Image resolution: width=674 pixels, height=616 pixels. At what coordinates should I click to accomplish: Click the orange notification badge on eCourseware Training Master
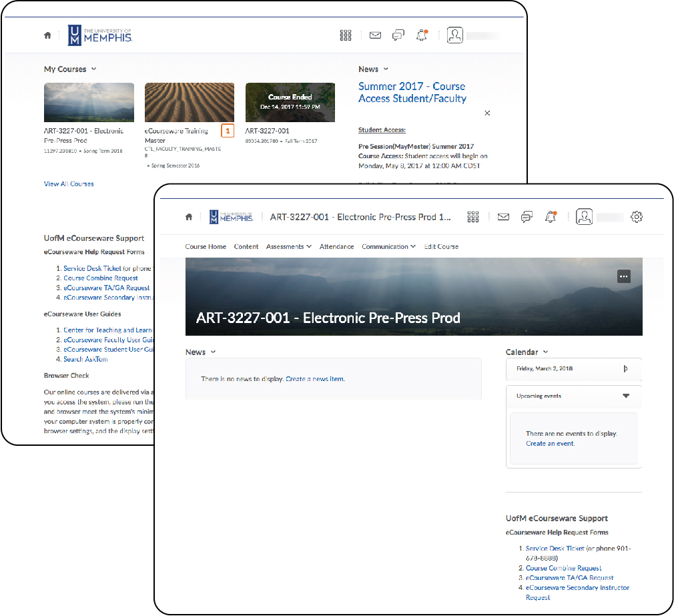[228, 131]
